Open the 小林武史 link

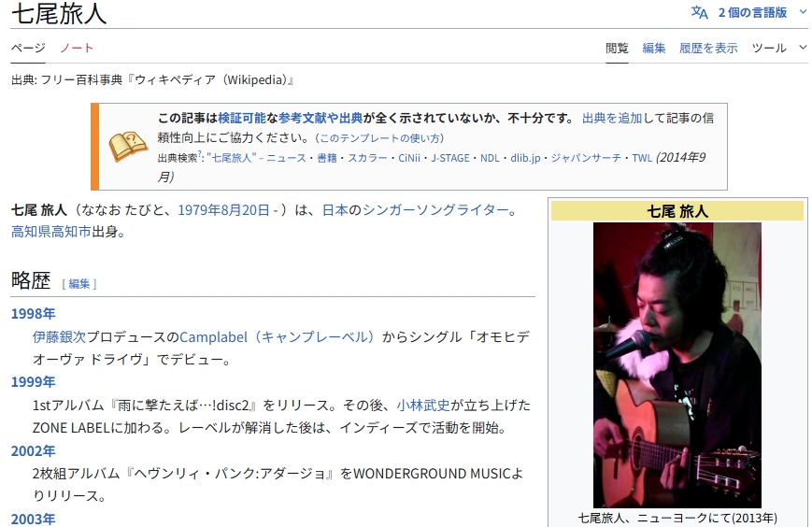(x=423, y=406)
